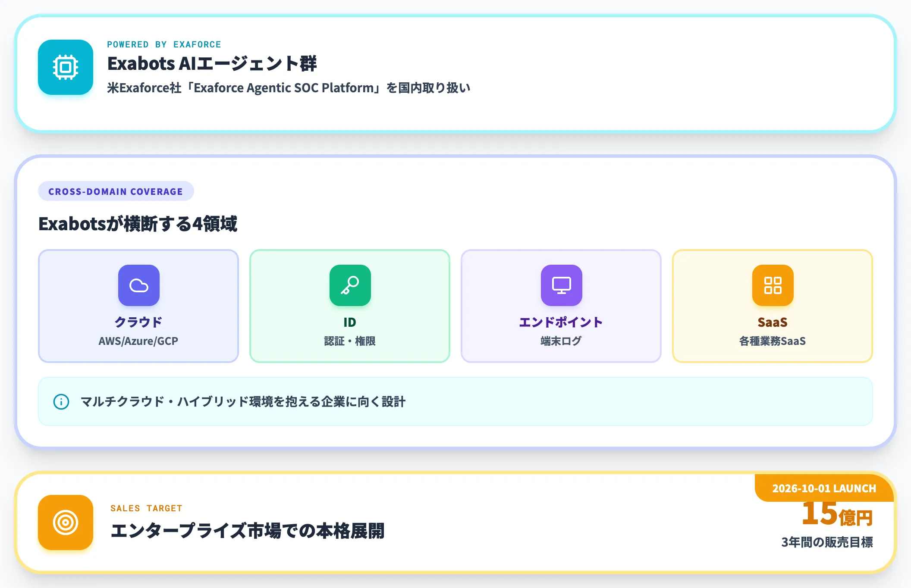Screen dimensions: 911x588
Task: Click the info circle icon in notice bar
Action: [x=61, y=402]
